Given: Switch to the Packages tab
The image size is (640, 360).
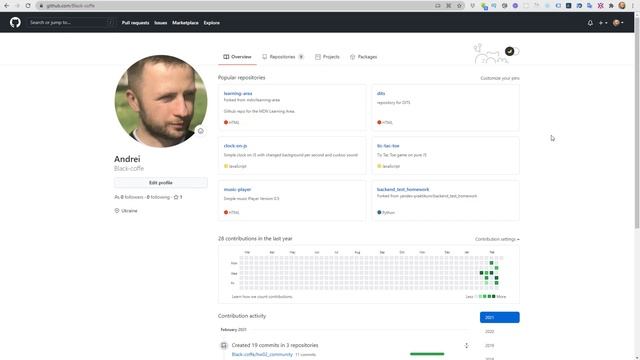Looking at the screenshot, I should click(364, 57).
